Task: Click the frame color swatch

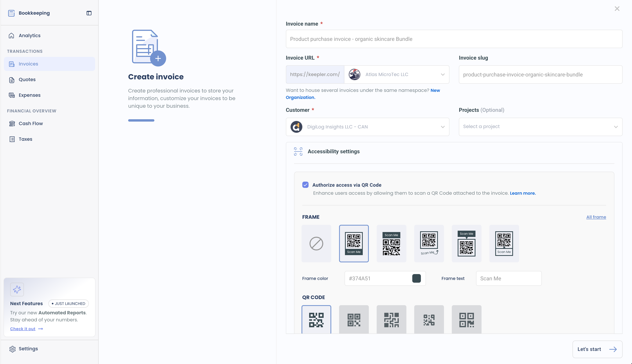Action: (416, 278)
